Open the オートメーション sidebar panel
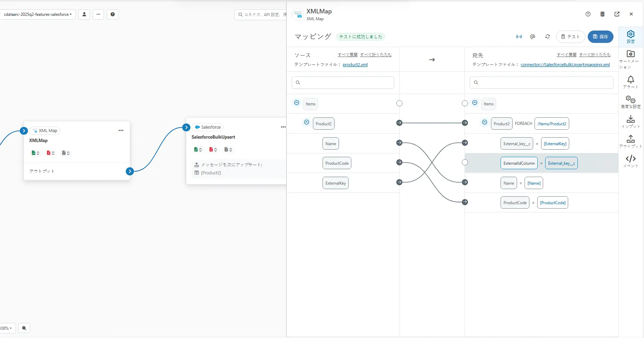Screen dimensions: 644x338 [x=631, y=59]
